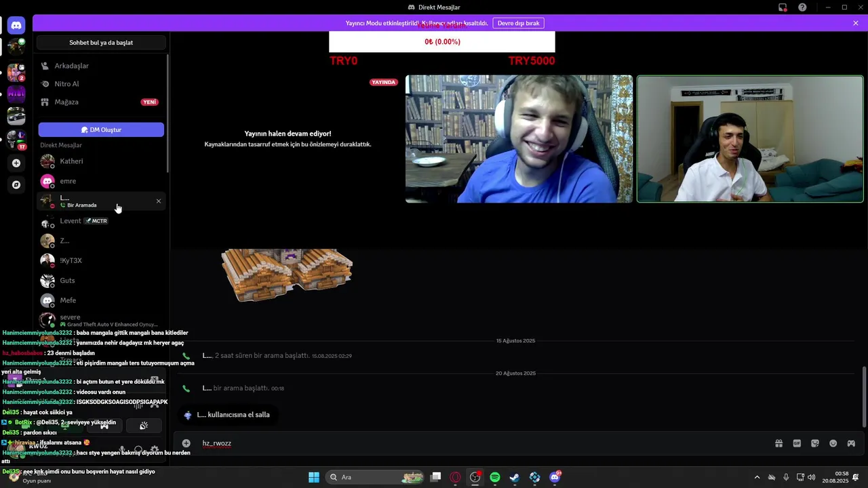868x488 pixels.
Task: Click L... kullanıcısına el salla button
Action: coord(226,415)
